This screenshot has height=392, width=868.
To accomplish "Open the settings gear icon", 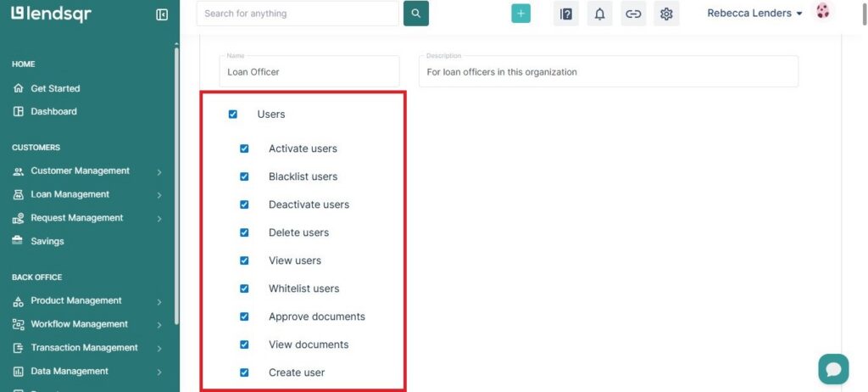I will point(666,14).
